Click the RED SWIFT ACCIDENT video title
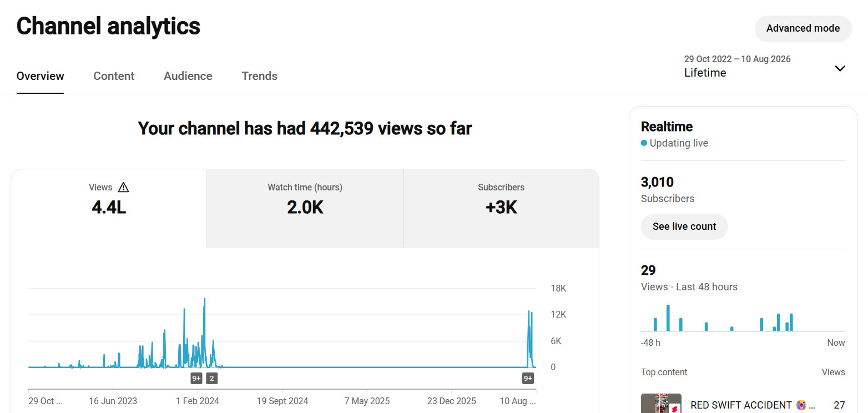 coord(749,405)
